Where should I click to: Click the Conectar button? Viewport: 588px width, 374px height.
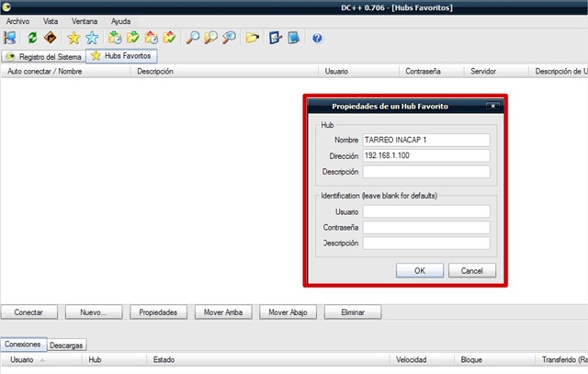28,312
